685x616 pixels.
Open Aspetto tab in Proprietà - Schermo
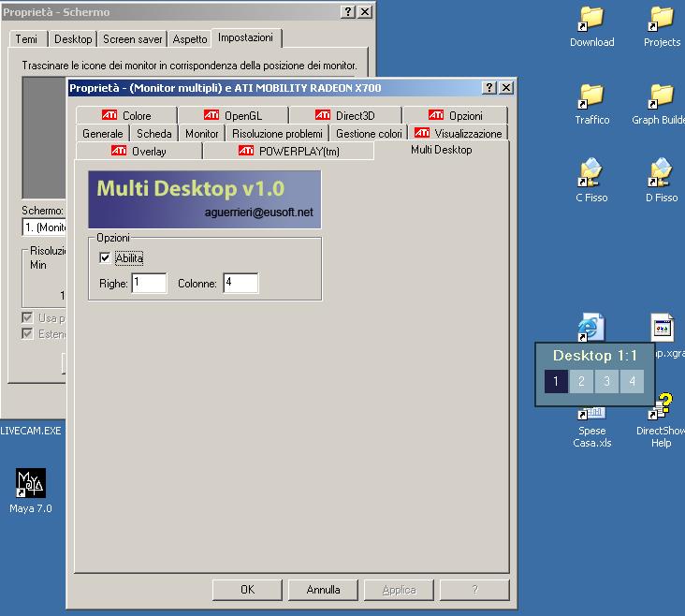click(x=190, y=39)
